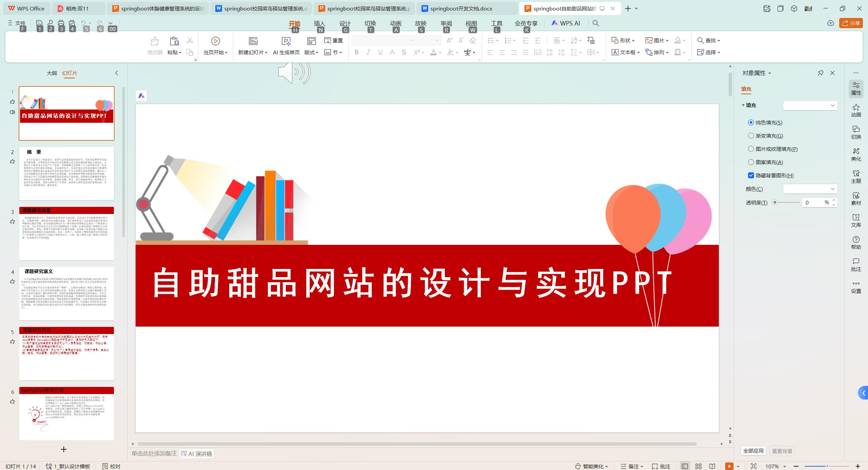Click the Animation (动画) sidebar icon
The image size is (868, 470).
[x=856, y=110]
